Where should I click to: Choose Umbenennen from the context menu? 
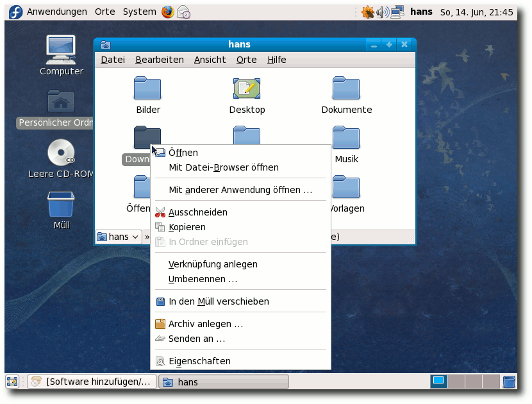(203, 279)
